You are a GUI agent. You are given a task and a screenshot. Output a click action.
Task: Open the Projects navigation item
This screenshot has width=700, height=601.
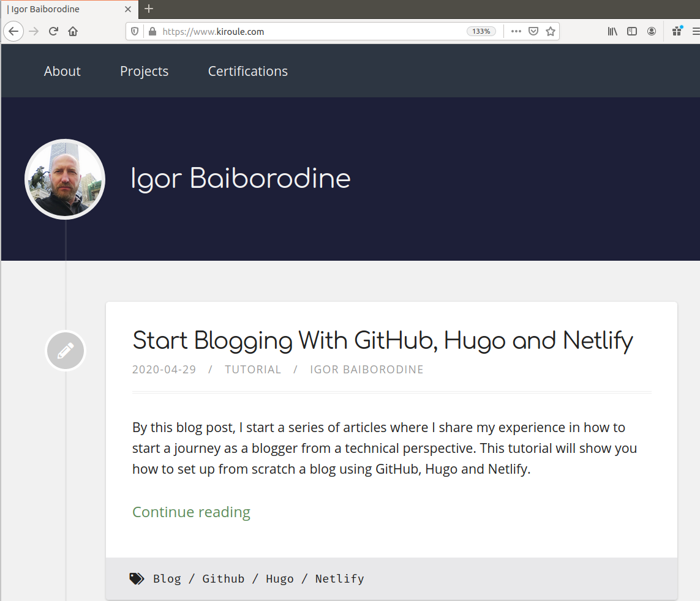point(144,71)
